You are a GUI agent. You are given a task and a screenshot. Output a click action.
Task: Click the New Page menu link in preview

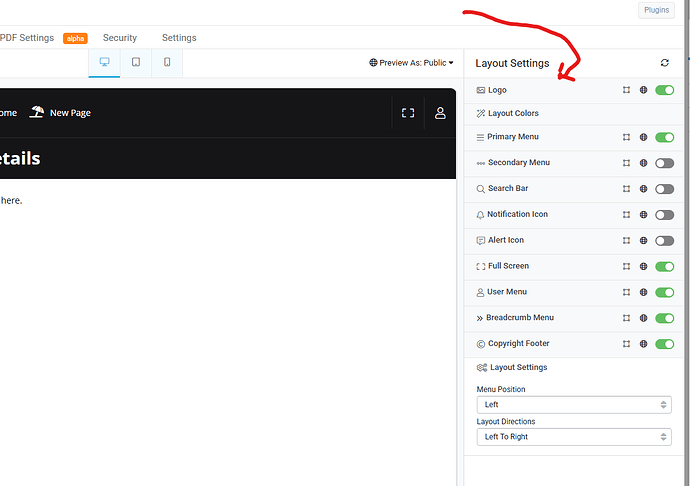pyautogui.click(x=60, y=113)
